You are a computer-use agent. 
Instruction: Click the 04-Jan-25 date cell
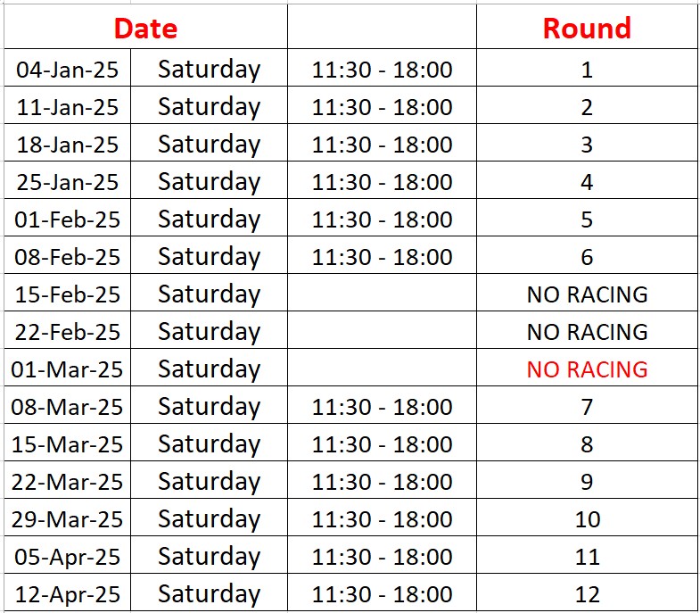pyautogui.click(x=68, y=68)
